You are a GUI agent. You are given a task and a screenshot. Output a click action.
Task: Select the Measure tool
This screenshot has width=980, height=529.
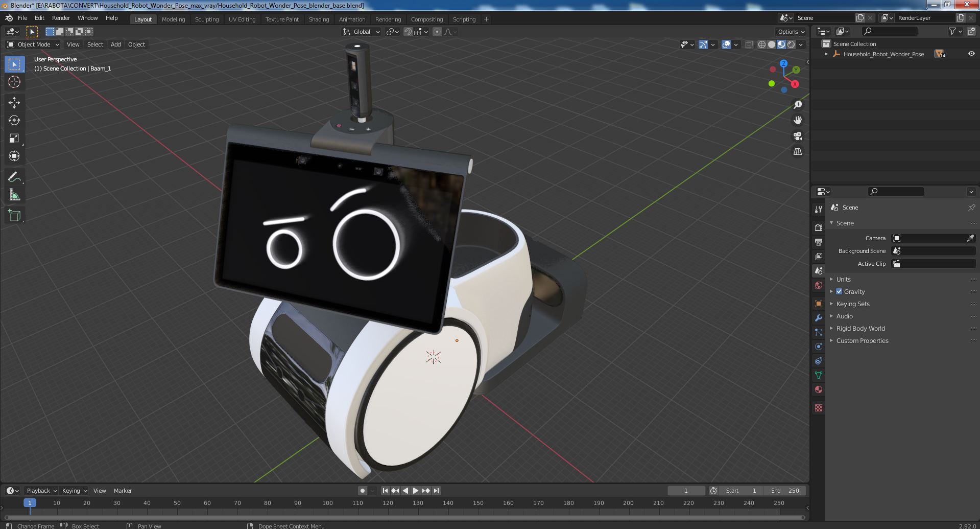[x=14, y=195]
